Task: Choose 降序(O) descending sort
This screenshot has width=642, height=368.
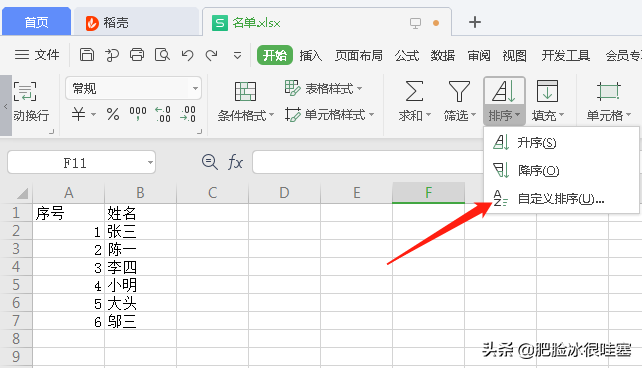Action: [x=561, y=170]
